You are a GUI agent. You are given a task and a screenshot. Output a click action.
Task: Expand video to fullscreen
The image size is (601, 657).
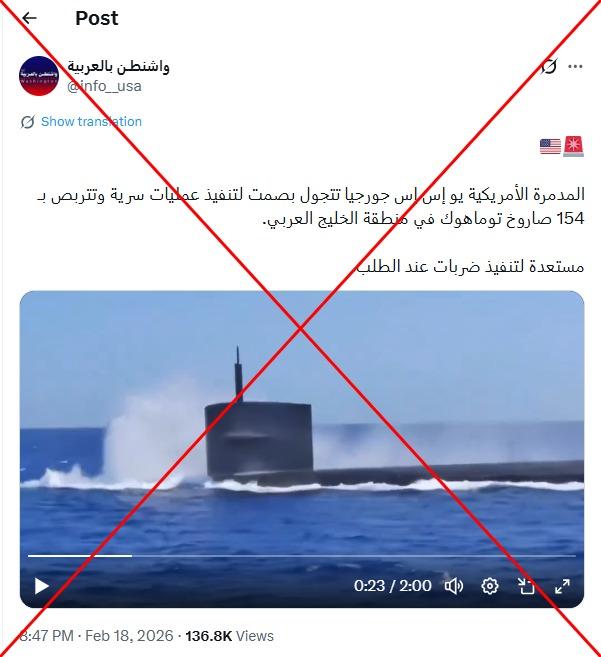(562, 586)
